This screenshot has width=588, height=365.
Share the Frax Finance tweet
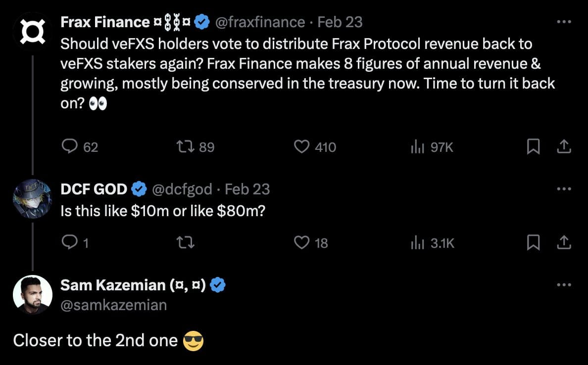coord(564,146)
